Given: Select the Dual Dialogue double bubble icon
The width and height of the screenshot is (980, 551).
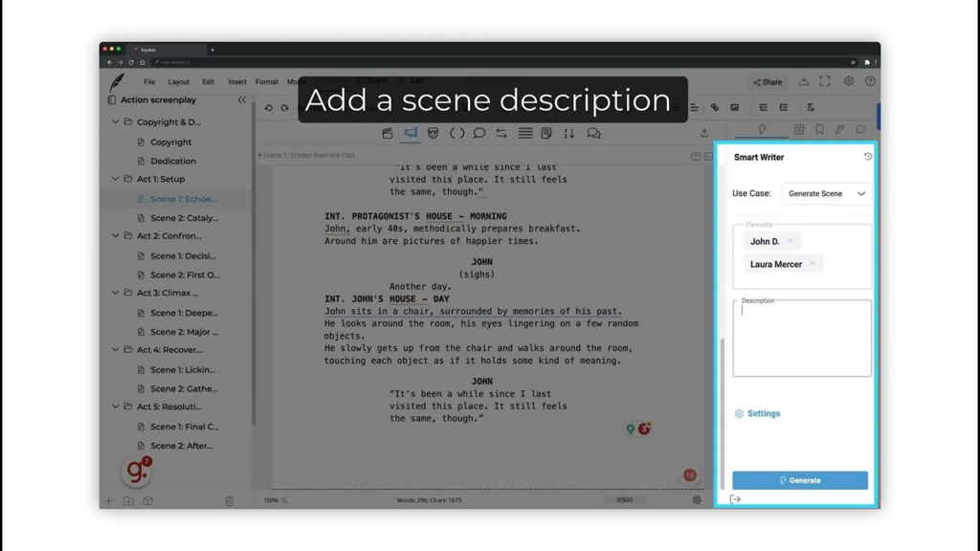Looking at the screenshot, I should click(x=593, y=133).
